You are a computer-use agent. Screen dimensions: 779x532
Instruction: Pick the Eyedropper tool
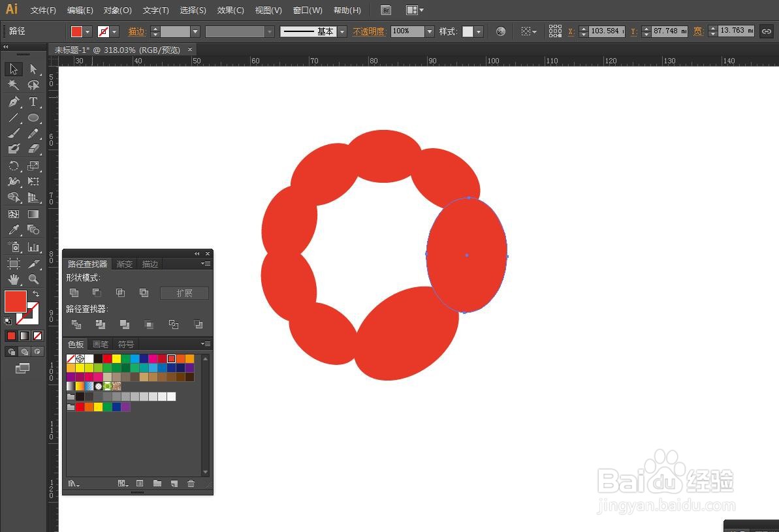point(14,230)
